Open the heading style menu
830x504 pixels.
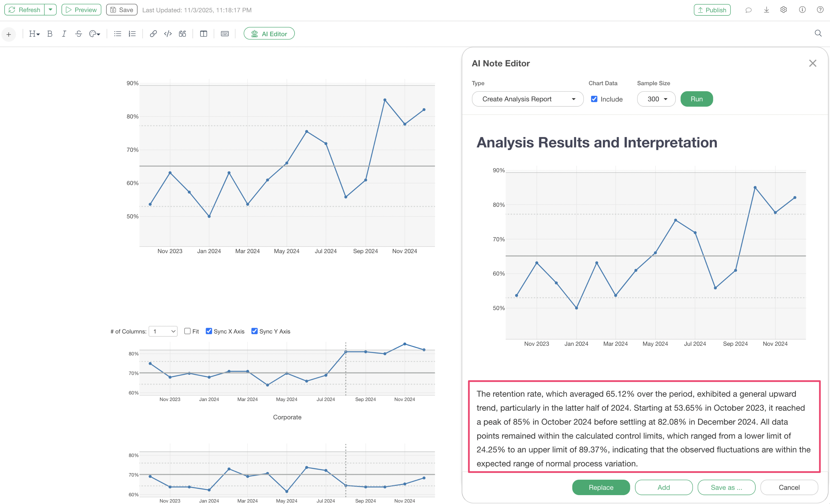point(34,34)
